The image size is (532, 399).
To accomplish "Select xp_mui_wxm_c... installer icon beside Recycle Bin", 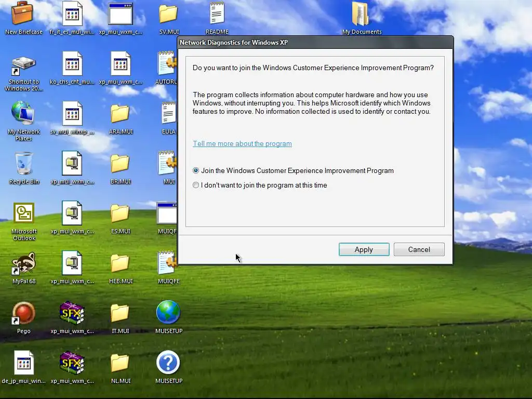I will coord(72,163).
